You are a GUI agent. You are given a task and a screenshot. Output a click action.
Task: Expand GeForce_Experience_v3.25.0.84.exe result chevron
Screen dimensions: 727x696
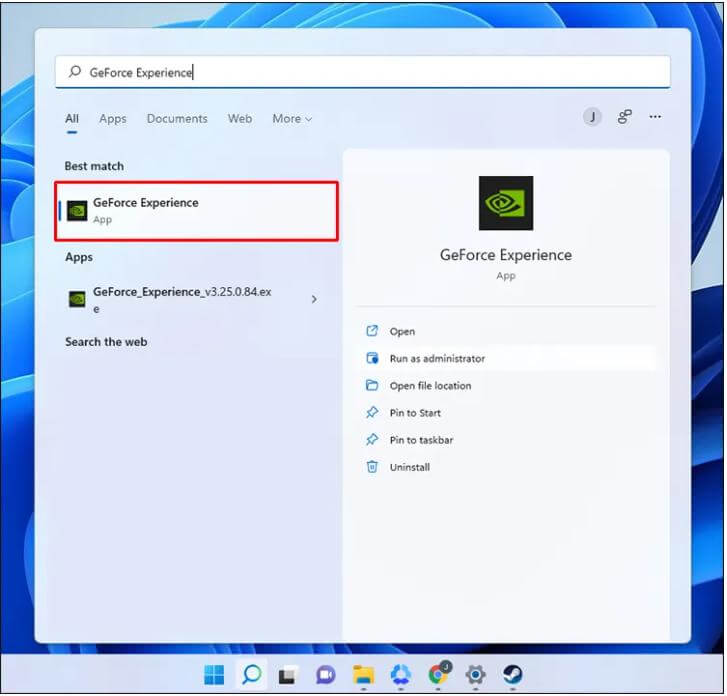coord(314,300)
